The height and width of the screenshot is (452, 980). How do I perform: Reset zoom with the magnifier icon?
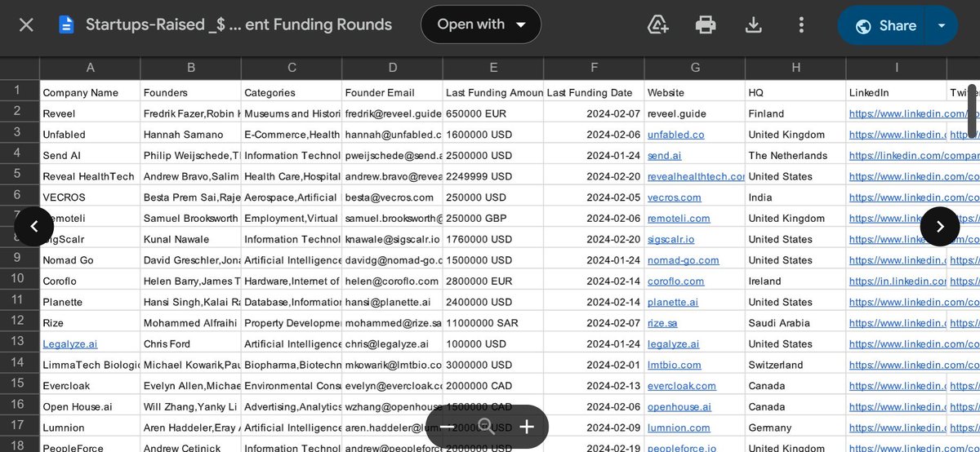pyautogui.click(x=487, y=426)
